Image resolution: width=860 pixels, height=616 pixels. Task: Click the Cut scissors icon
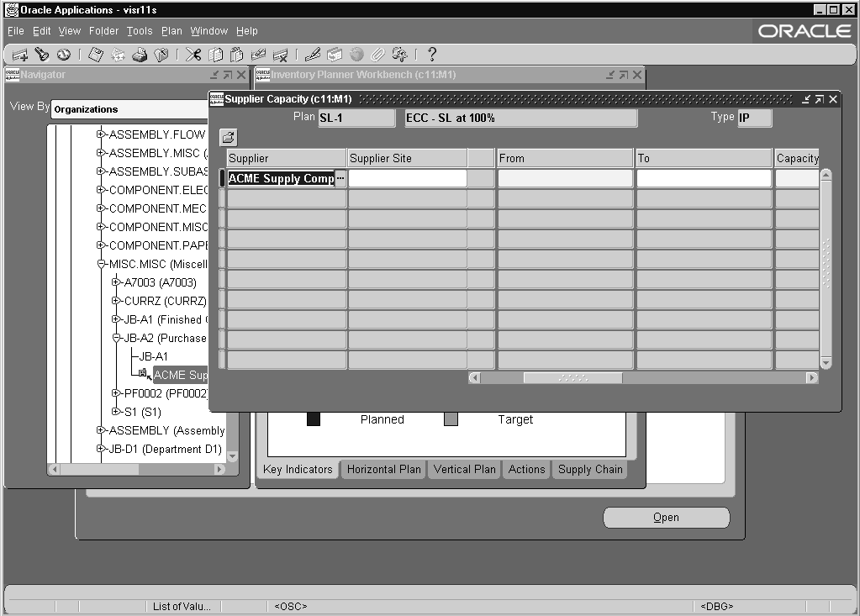point(193,55)
